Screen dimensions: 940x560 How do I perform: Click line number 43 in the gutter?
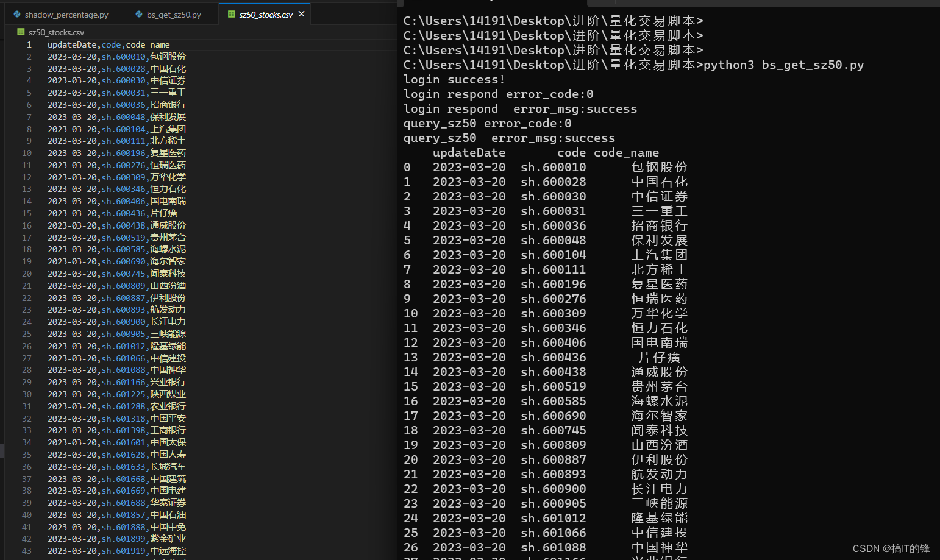27,551
